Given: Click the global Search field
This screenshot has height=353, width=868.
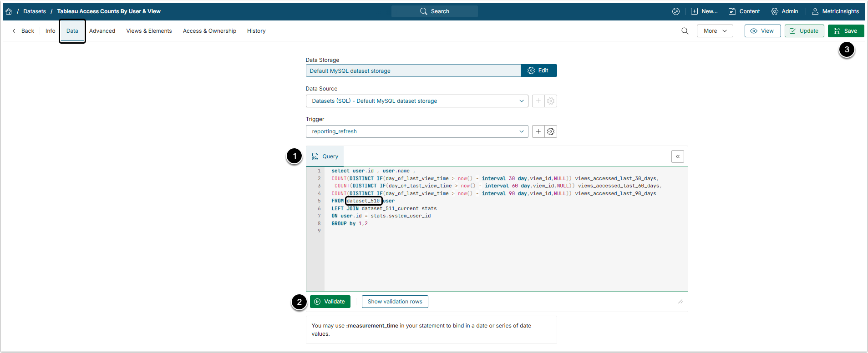Looking at the screenshot, I should [x=434, y=11].
